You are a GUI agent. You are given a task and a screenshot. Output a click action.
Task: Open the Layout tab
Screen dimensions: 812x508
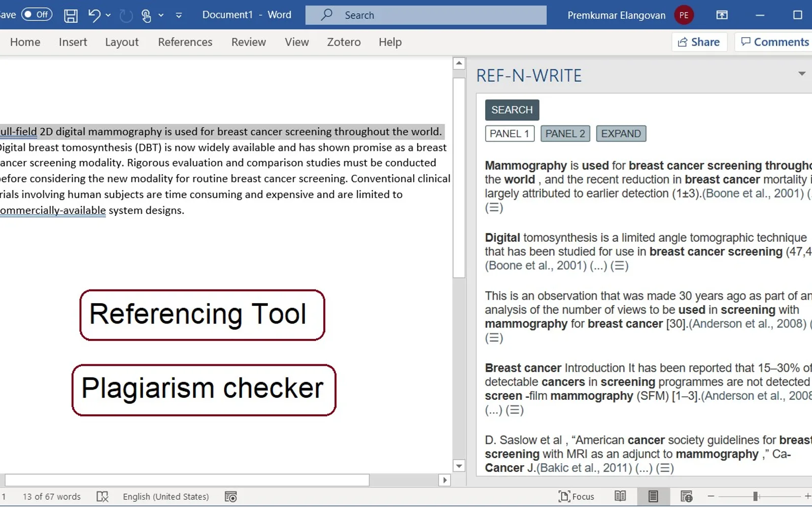coord(122,42)
